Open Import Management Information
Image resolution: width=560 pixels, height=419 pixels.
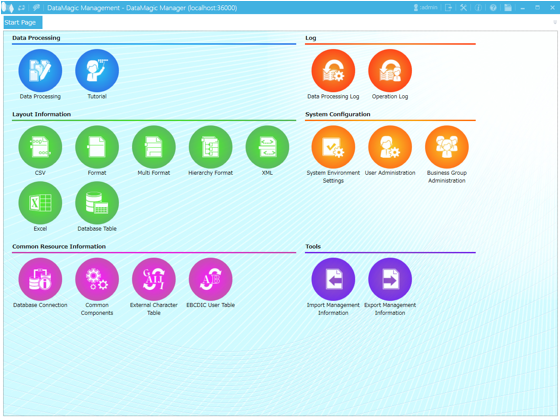333,279
